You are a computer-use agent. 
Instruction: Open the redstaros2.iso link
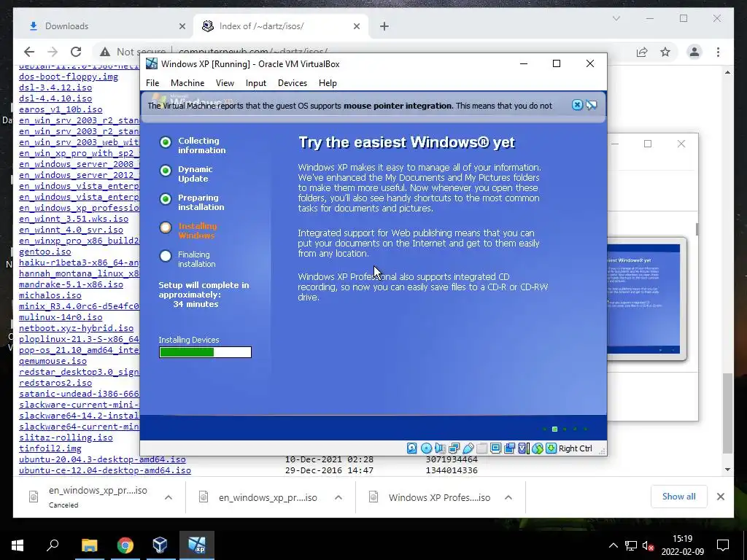(x=55, y=383)
